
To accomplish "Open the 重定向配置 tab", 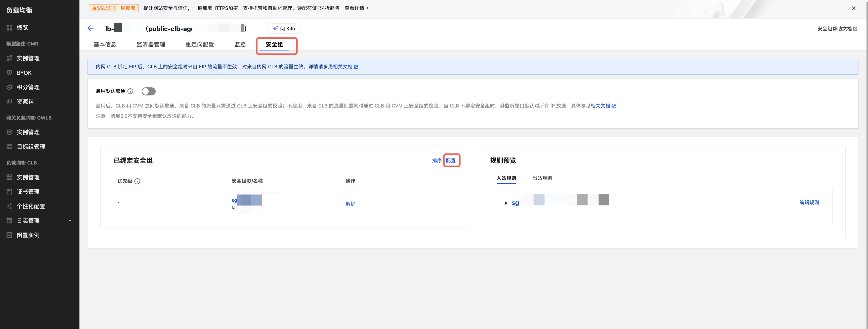I will coord(199,44).
